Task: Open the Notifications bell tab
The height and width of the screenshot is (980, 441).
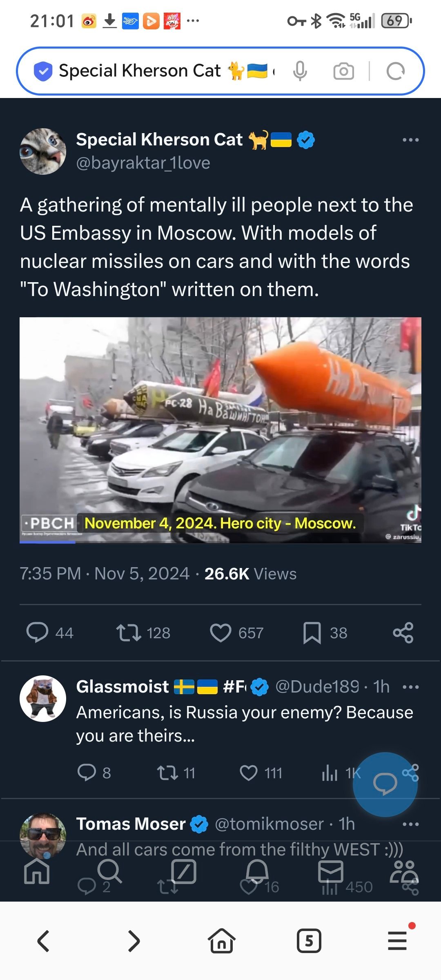Action: 257,871
